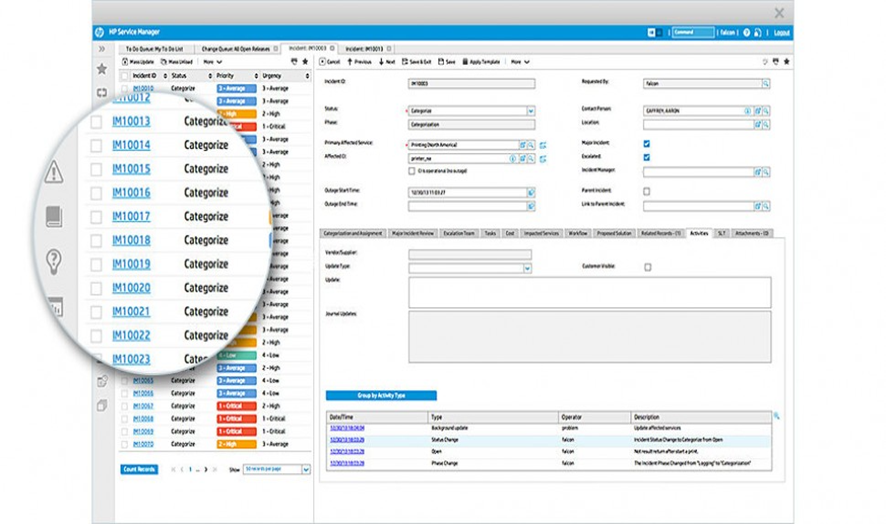This screenshot has width=886, height=524.
Task: Sort by the Priority column
Action: coord(237,76)
